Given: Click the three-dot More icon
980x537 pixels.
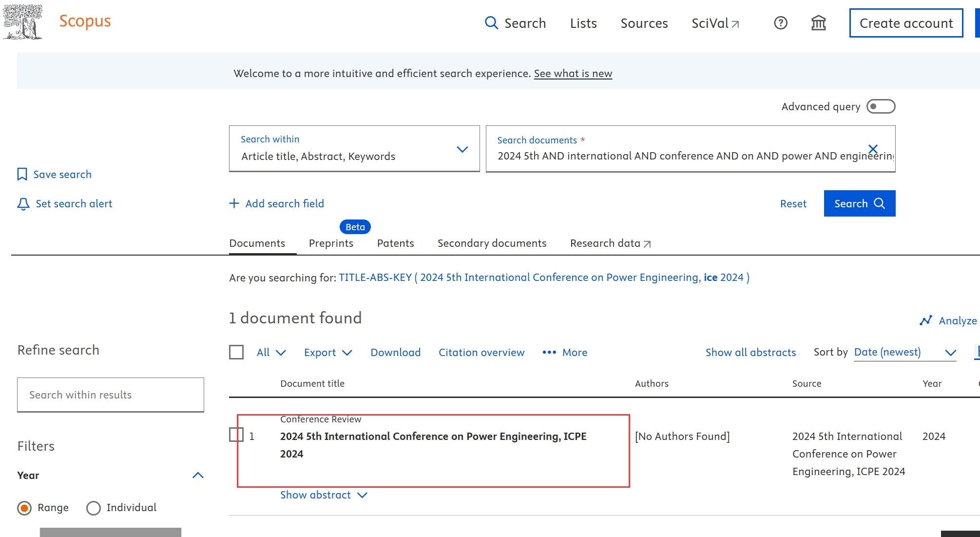Looking at the screenshot, I should (549, 352).
